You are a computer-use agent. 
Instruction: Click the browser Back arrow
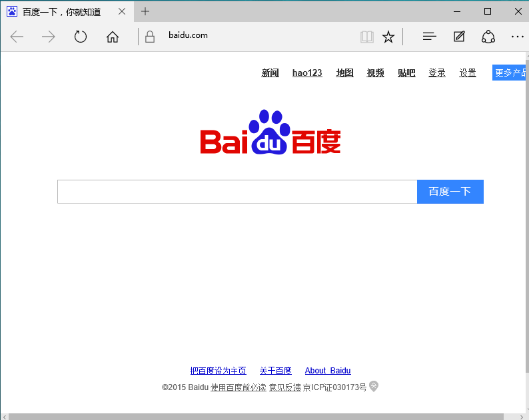pyautogui.click(x=17, y=37)
